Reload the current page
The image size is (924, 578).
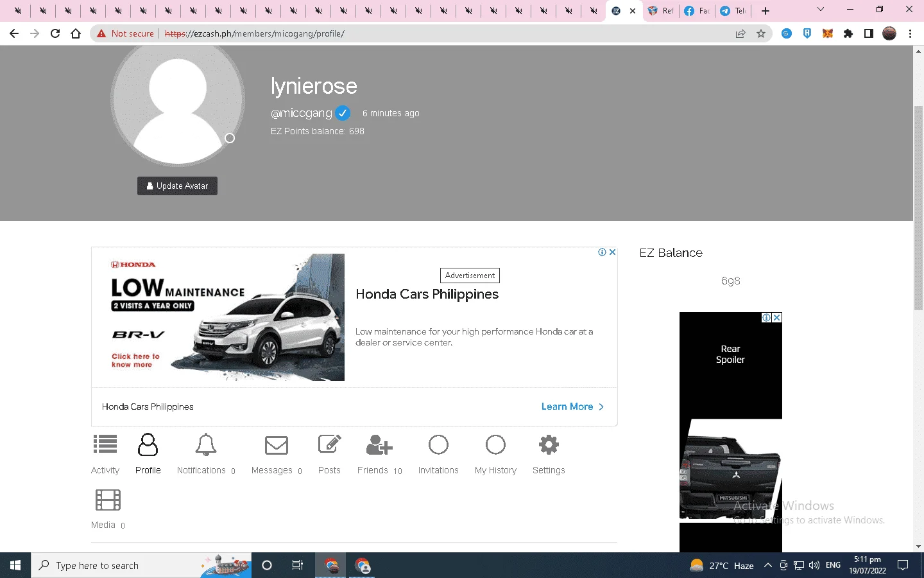coord(55,33)
